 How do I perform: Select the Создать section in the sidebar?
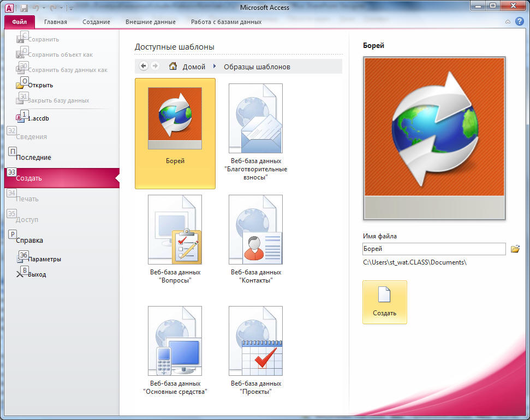click(62, 178)
